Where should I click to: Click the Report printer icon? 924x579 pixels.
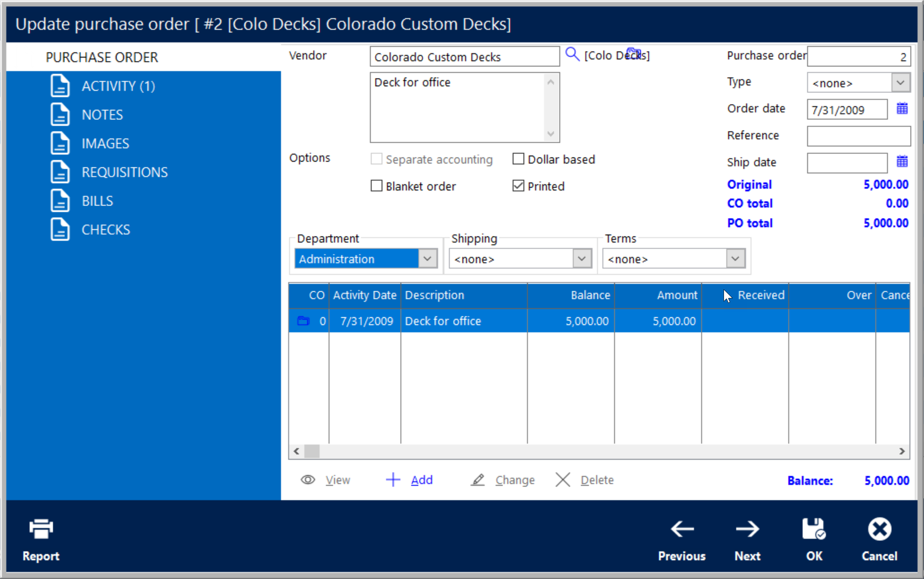point(41,529)
